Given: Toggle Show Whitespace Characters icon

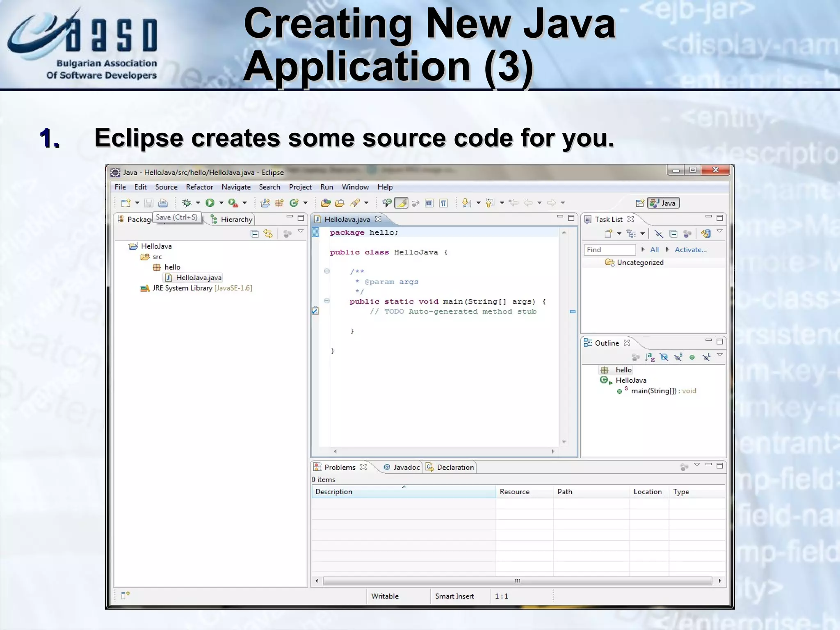Looking at the screenshot, I should point(443,203).
